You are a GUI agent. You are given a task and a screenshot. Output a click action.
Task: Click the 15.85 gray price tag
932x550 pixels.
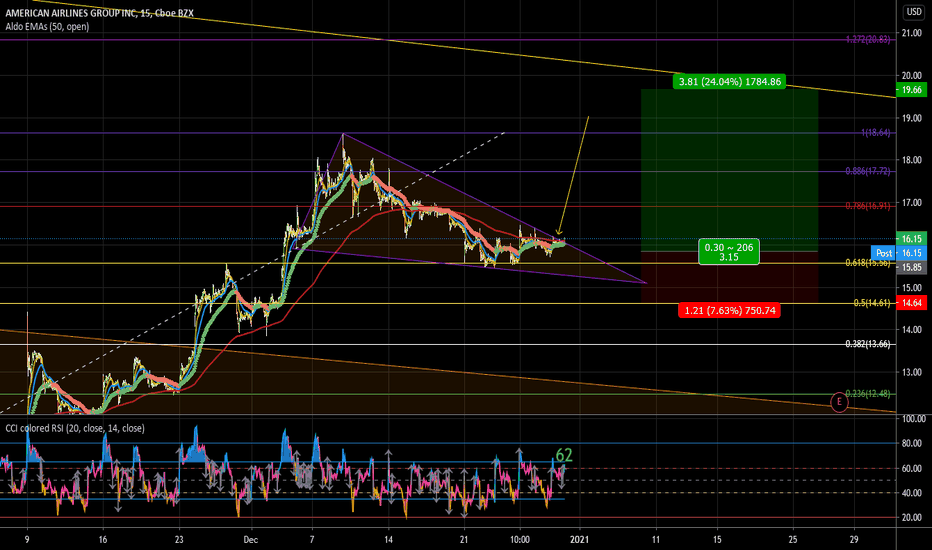pyautogui.click(x=912, y=268)
